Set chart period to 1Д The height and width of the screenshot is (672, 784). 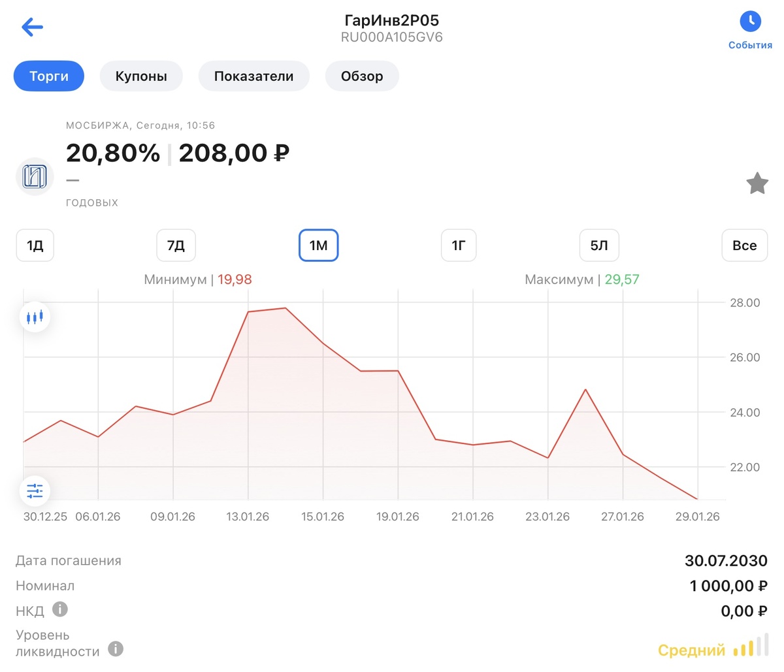tap(35, 246)
